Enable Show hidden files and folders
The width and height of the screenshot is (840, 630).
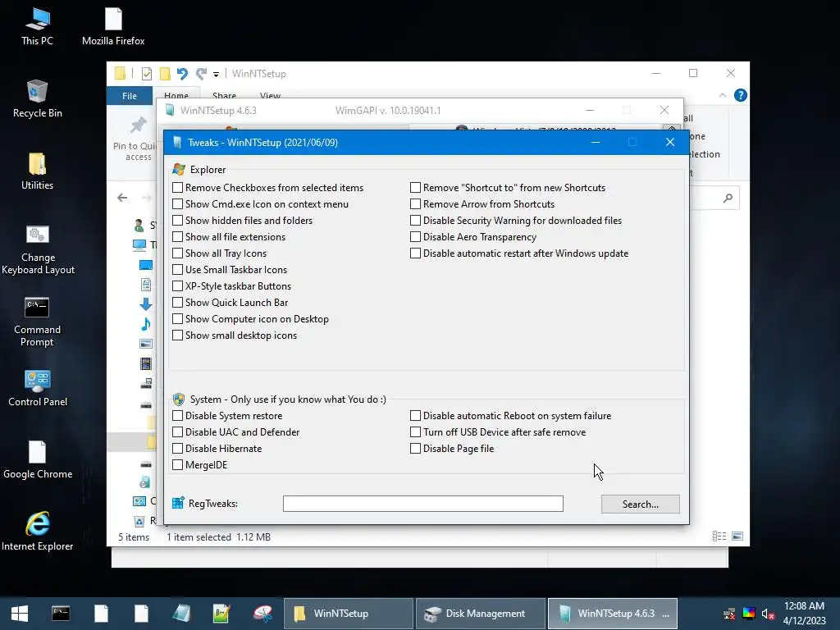point(177,220)
